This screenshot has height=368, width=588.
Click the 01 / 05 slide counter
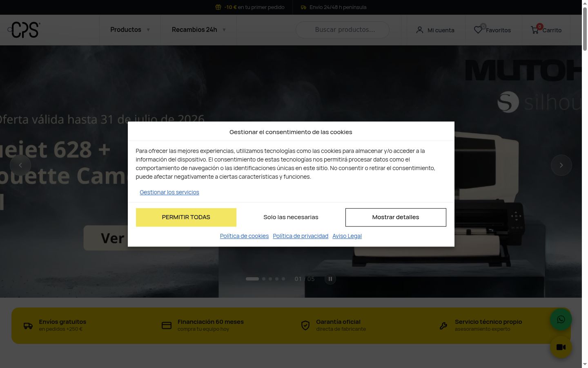click(x=305, y=279)
